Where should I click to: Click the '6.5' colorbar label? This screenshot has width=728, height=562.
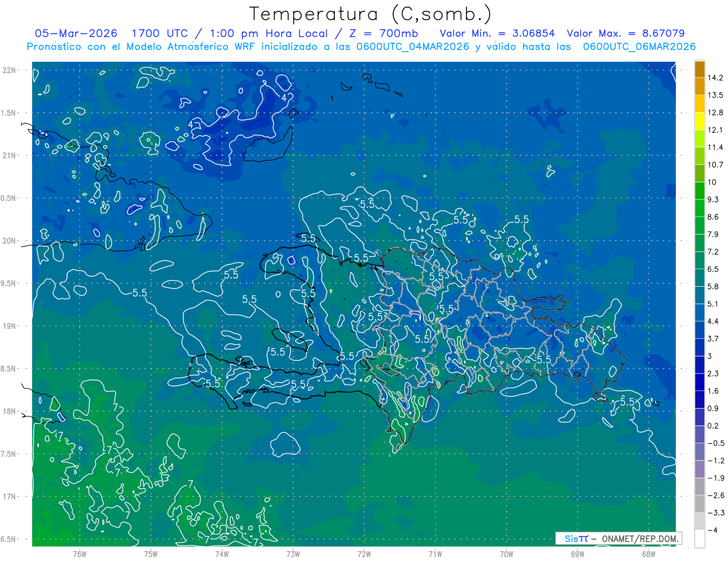pos(713,269)
